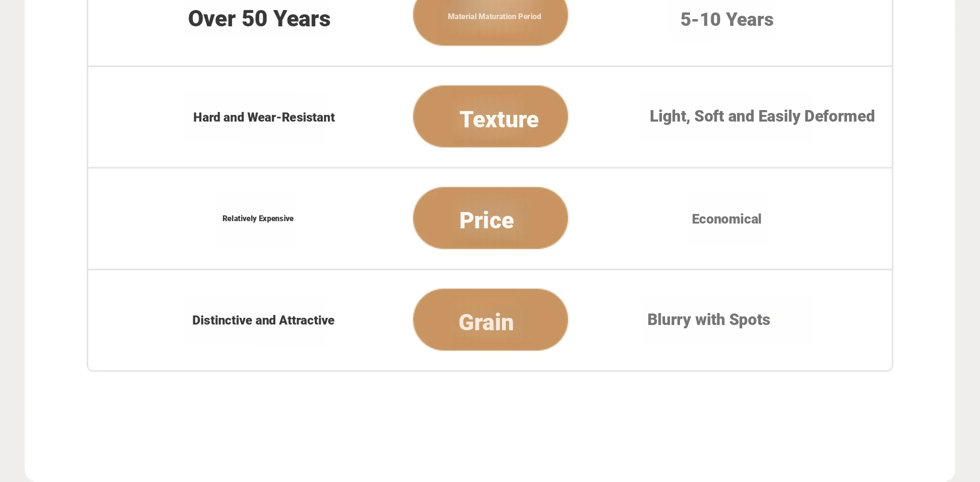Select the Grain pill label
This screenshot has height=482, width=980.
pyautogui.click(x=486, y=322)
